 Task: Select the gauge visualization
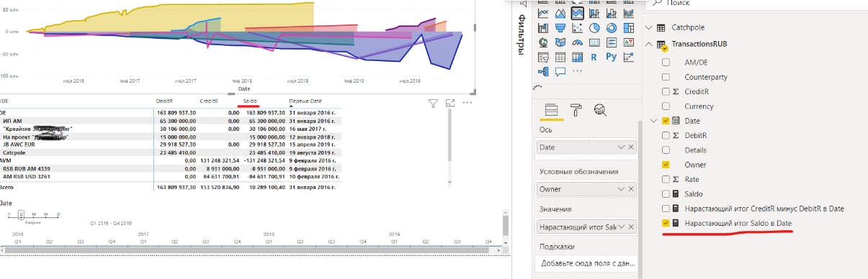click(578, 42)
